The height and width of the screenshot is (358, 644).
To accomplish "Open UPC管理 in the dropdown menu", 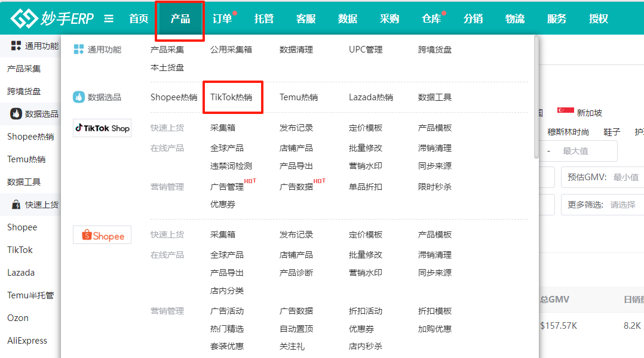I will pyautogui.click(x=366, y=50).
